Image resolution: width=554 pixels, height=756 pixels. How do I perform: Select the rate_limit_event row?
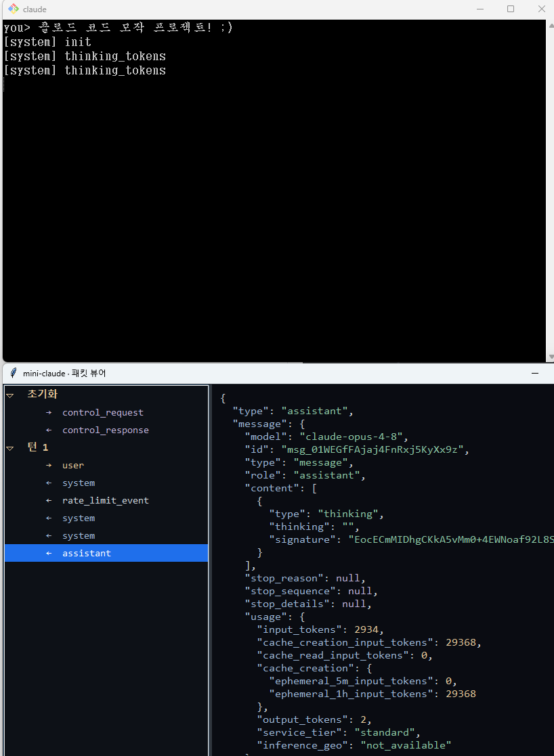tap(106, 500)
